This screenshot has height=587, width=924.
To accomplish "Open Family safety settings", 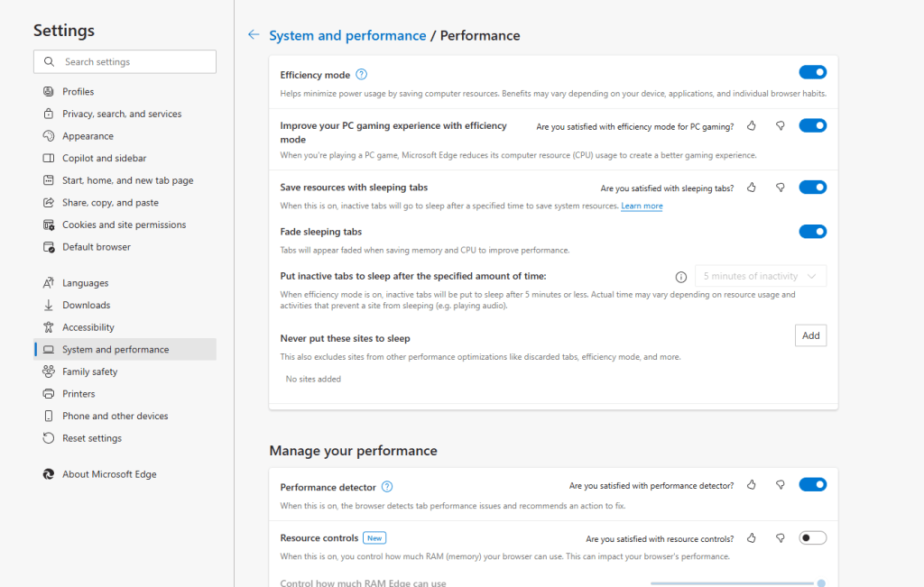I will (125, 371).
